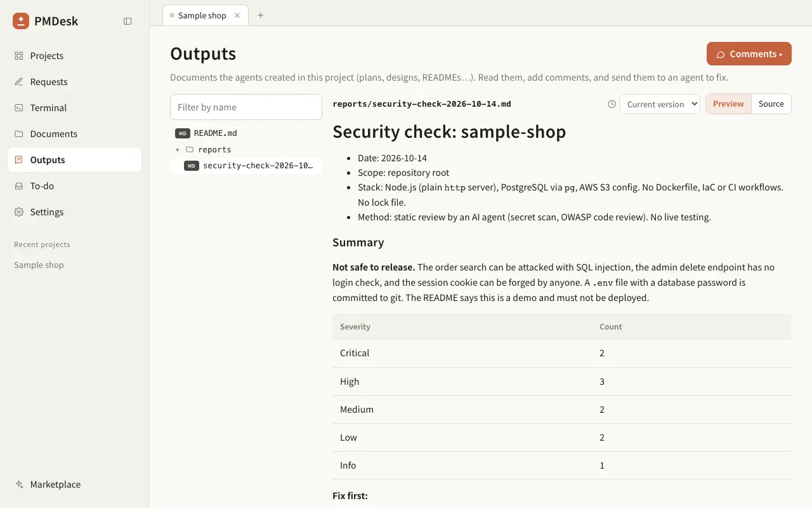The image size is (812, 508).
Task: Add a new tab with the plus icon
Action: pyautogui.click(x=260, y=15)
